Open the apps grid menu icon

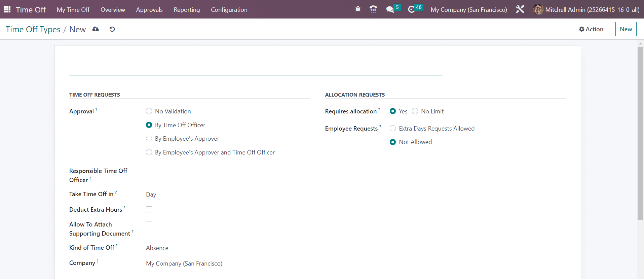(x=7, y=9)
